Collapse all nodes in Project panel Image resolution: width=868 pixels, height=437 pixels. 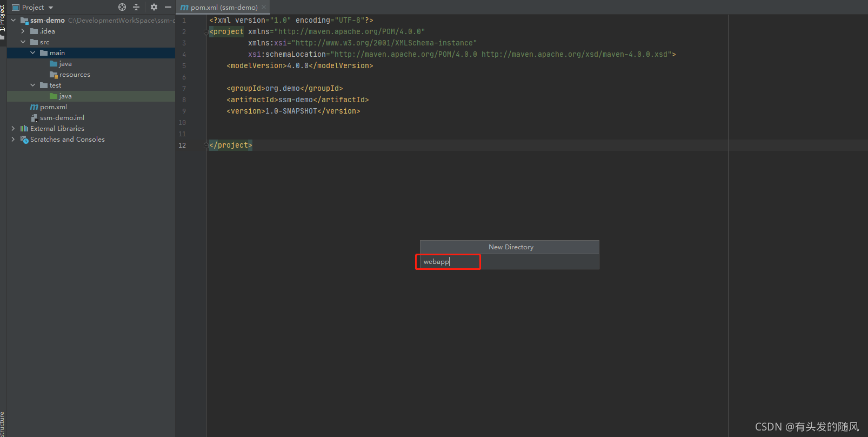pyautogui.click(x=136, y=7)
